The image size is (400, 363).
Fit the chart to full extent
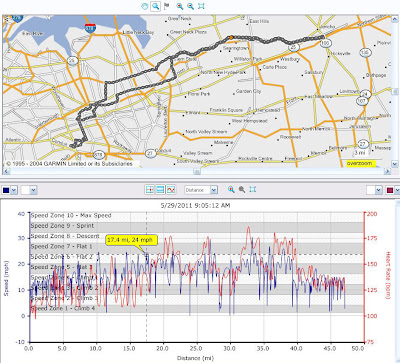click(x=253, y=190)
